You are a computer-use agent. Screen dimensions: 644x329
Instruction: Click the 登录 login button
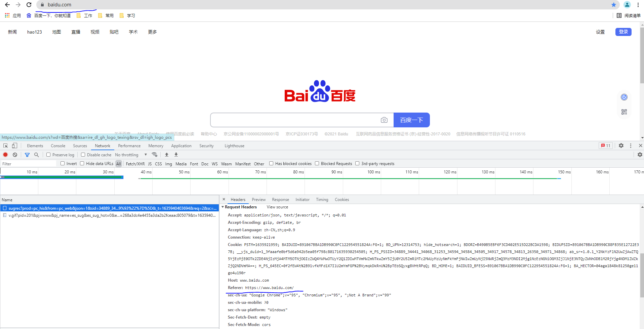pos(623,32)
